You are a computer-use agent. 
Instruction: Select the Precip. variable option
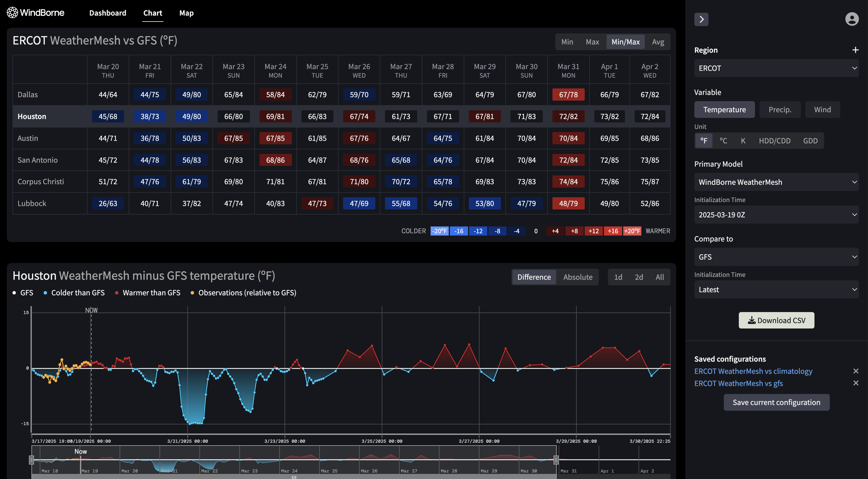click(x=780, y=110)
